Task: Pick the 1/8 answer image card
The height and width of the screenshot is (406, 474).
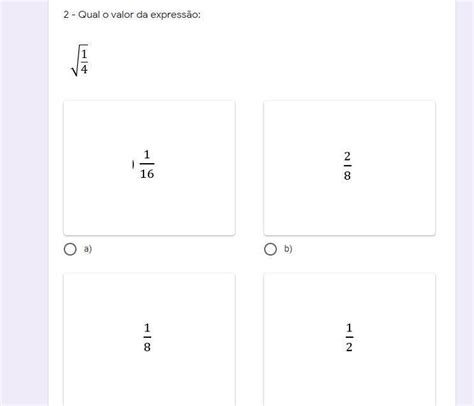Action: [x=149, y=339]
